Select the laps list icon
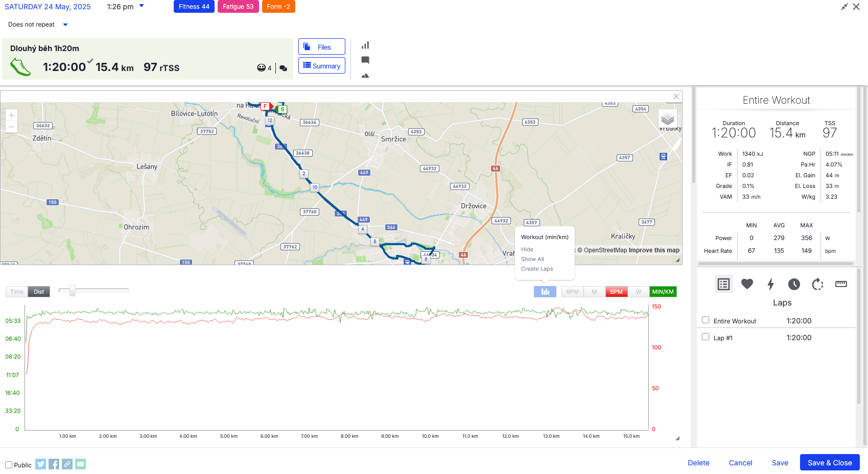868x474 pixels. pyautogui.click(x=723, y=284)
